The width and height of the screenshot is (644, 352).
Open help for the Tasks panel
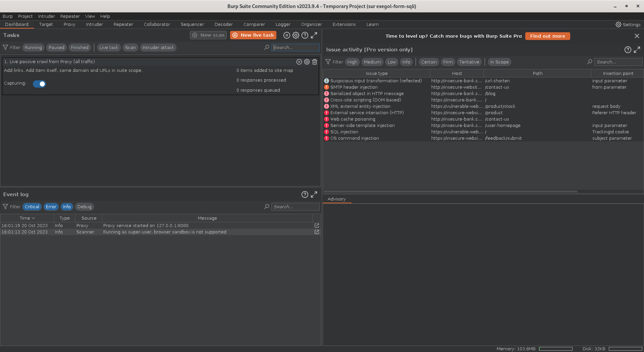[x=305, y=35]
